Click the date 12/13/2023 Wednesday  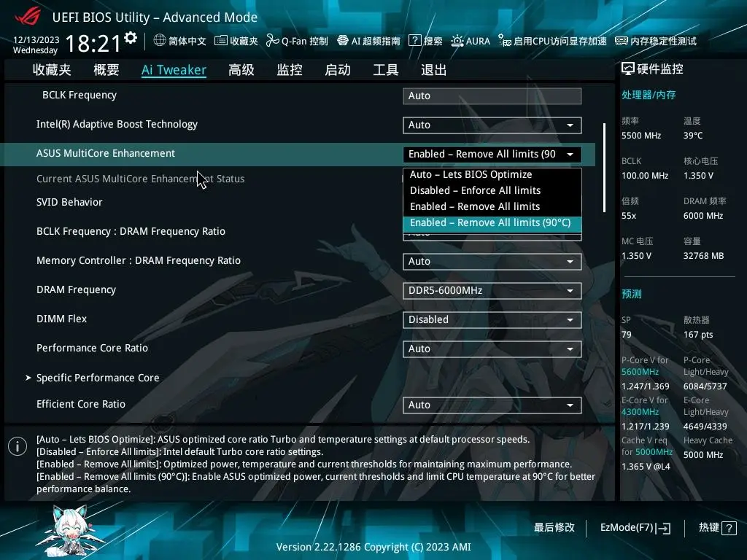pyautogui.click(x=36, y=44)
